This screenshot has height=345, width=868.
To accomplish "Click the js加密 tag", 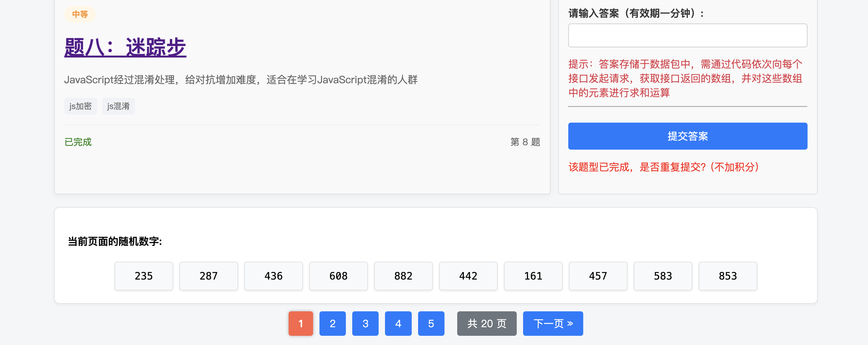I will (x=80, y=106).
